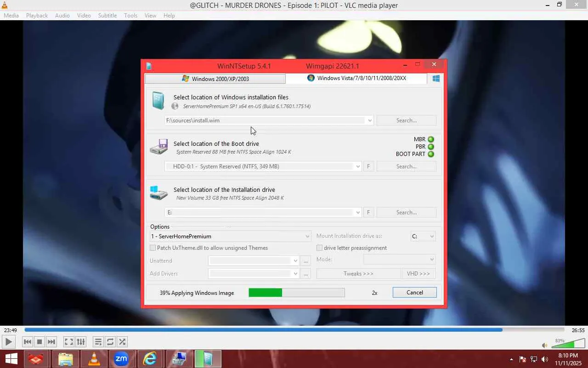Click the VLC elapsed time 23:49

pos(10,330)
